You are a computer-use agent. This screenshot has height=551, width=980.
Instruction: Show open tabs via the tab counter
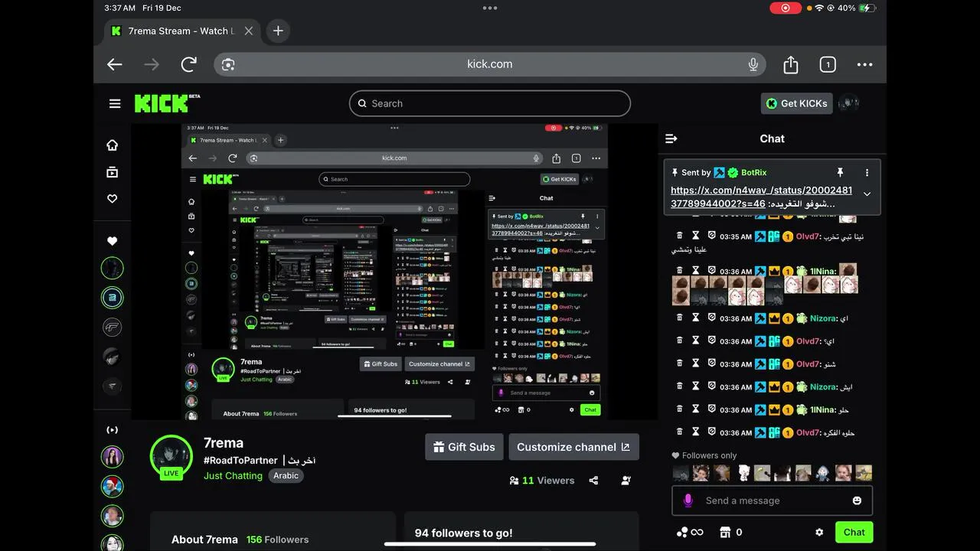pos(828,64)
